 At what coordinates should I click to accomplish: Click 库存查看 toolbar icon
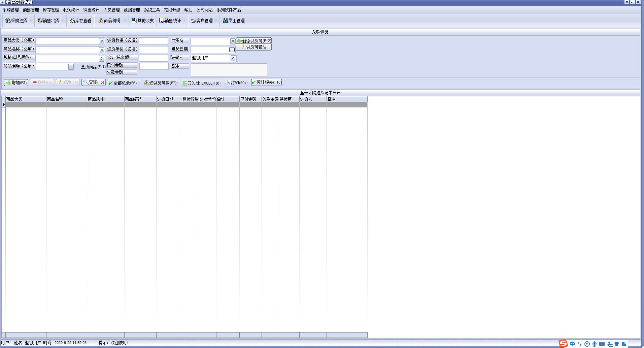(80, 21)
